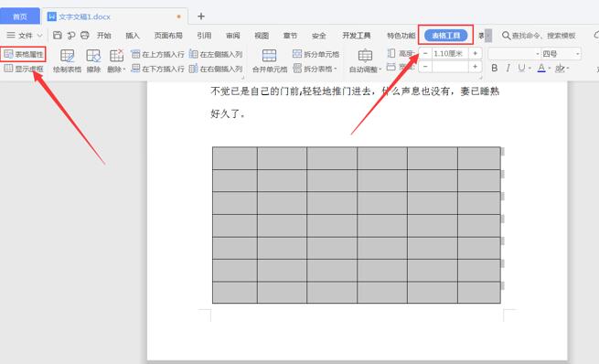599x364 pixels.
Task: Click the empty column width field
Action: tap(450, 67)
